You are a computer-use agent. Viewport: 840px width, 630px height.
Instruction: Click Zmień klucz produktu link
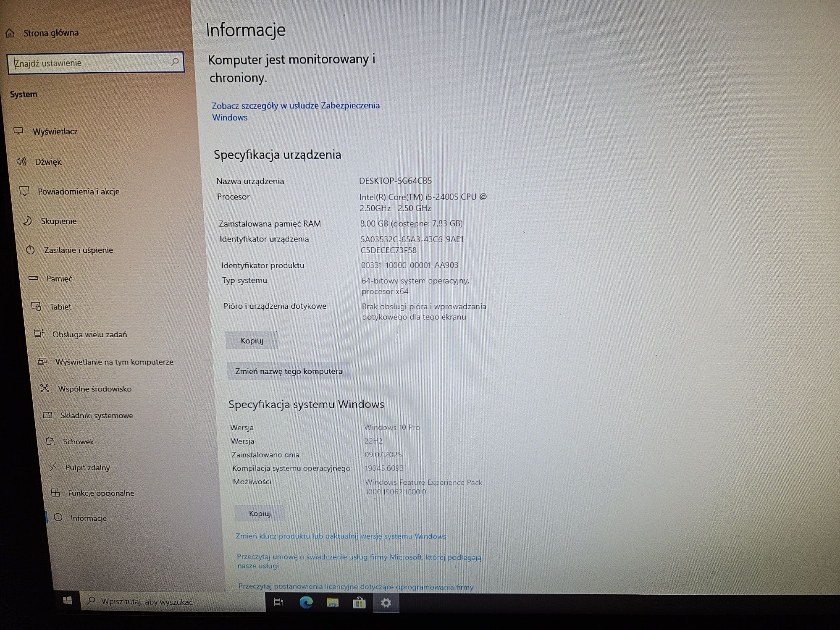coord(341,536)
